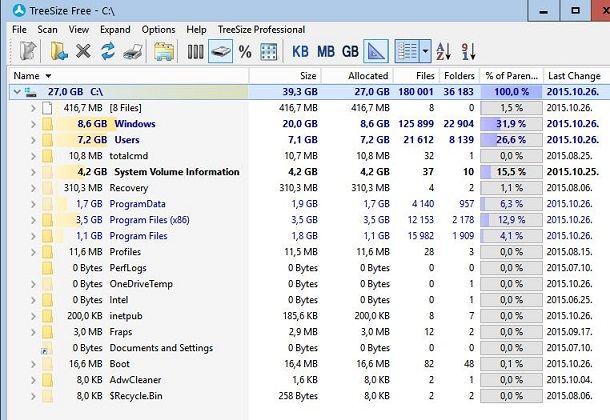This screenshot has height=420, width=610.
Task: Open the Scan menu
Action: 47,30
